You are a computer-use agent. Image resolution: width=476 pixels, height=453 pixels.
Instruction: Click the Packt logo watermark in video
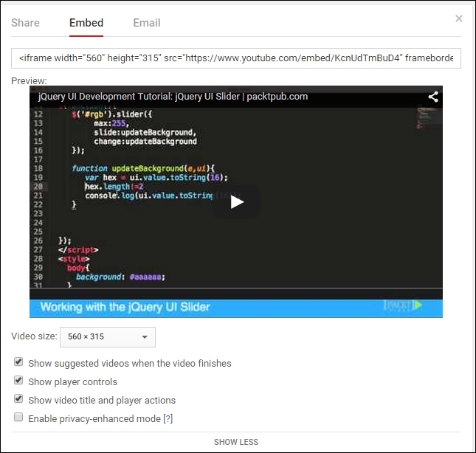[x=402, y=305]
